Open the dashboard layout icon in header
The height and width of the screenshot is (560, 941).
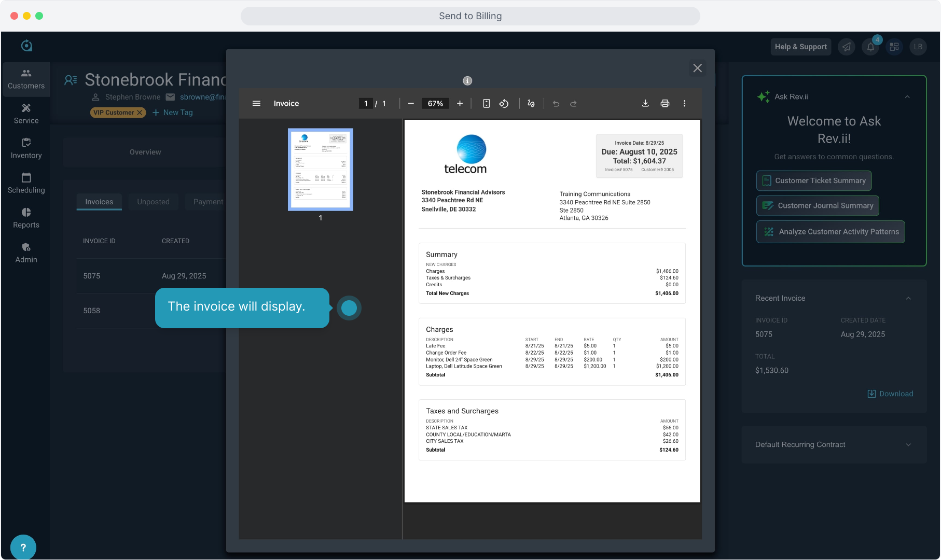click(894, 47)
